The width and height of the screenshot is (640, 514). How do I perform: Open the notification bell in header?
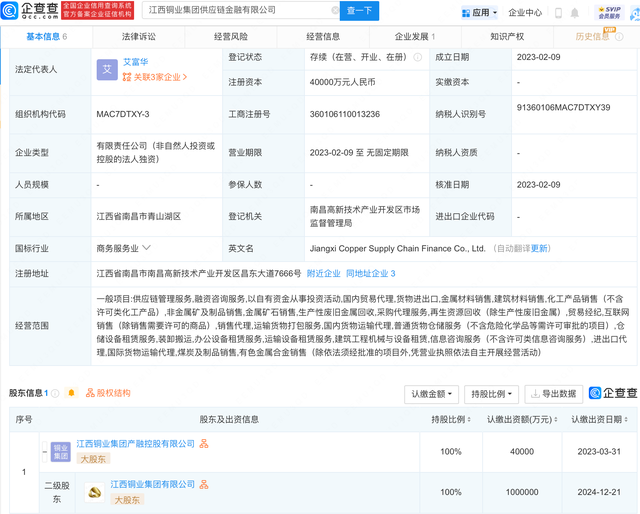[x=575, y=13]
